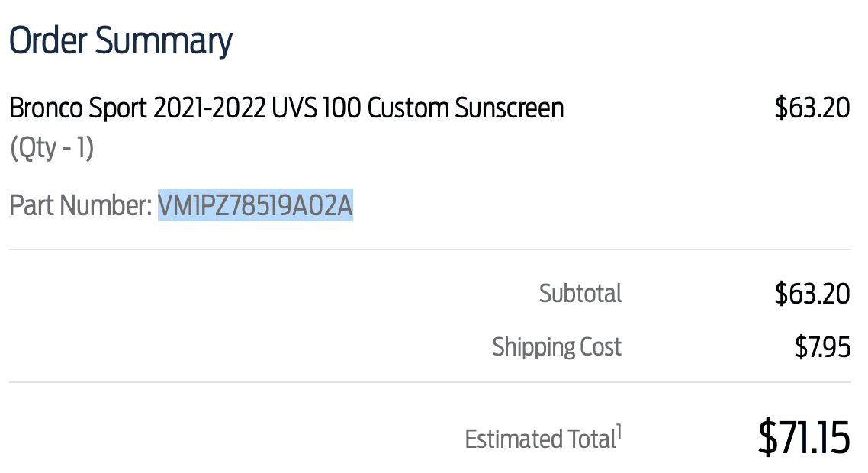Click the $71.15 estimated total amount
The height and width of the screenshot is (473, 868).
click(803, 438)
